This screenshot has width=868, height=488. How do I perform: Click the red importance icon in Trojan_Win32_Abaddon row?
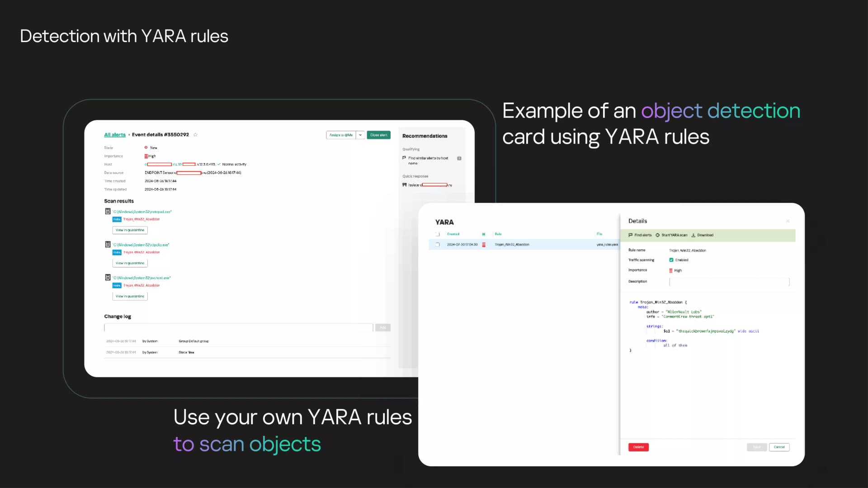[484, 244]
